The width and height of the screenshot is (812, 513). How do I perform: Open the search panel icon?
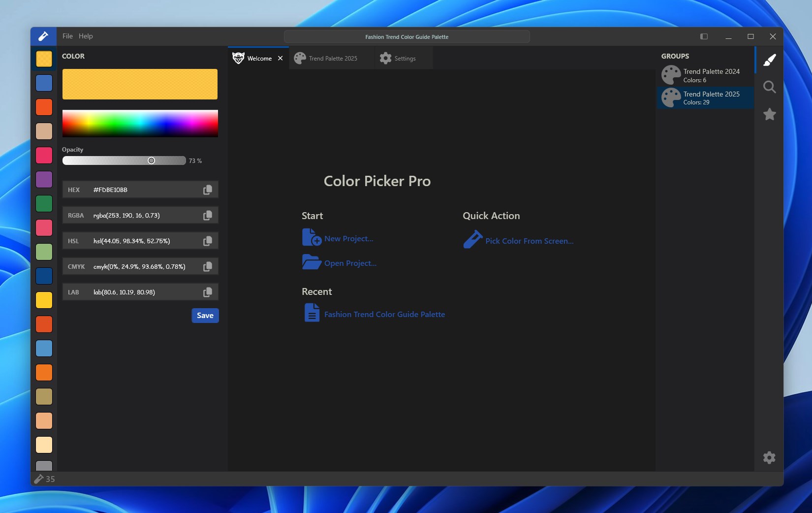tap(769, 87)
